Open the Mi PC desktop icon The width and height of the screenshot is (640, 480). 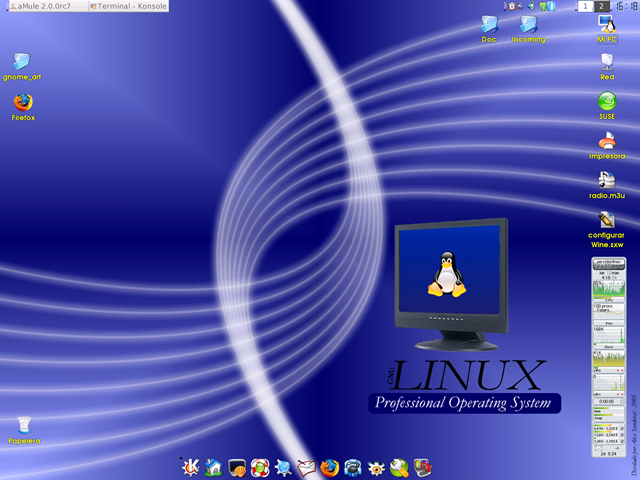[x=607, y=29]
